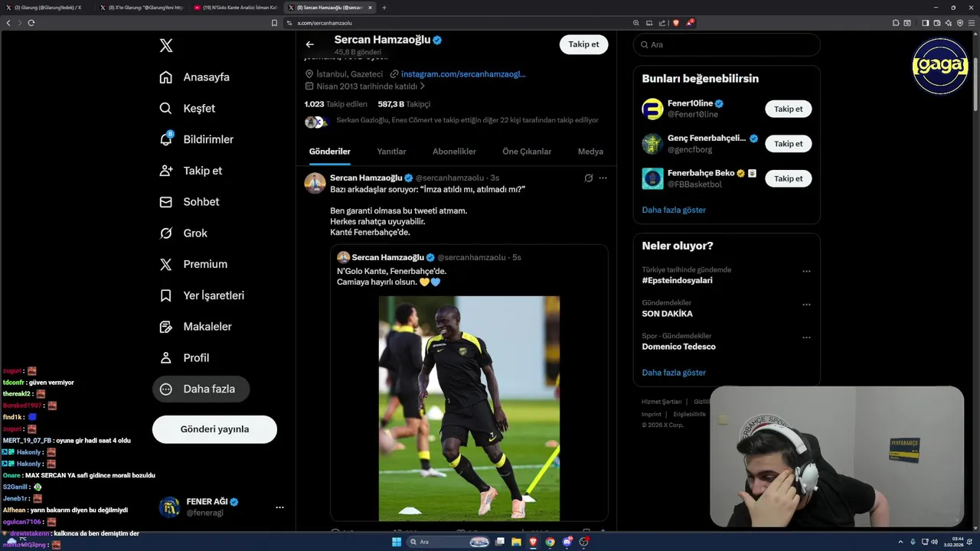Expand the join date chevron next to Nisan 2013
The image size is (980, 551).
click(423, 86)
